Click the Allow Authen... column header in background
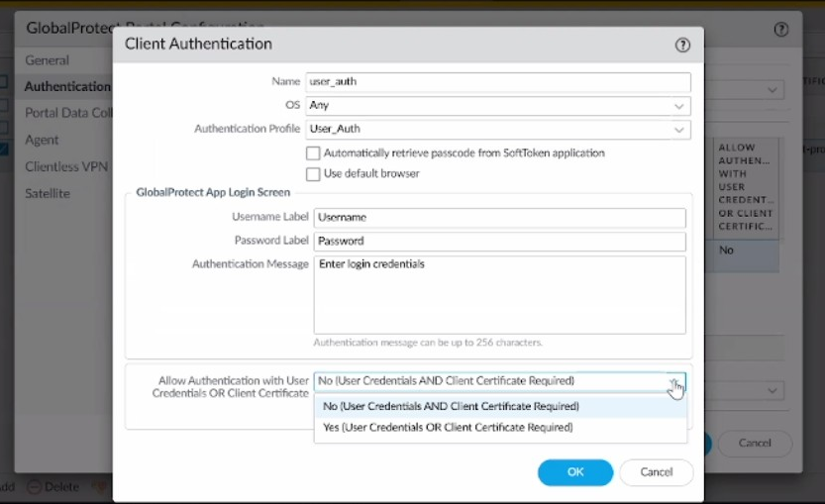 pyautogui.click(x=746, y=187)
